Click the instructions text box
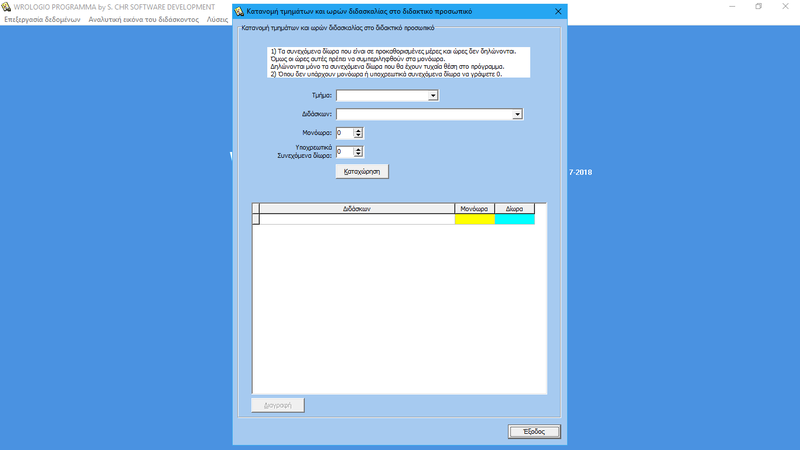 (398, 62)
